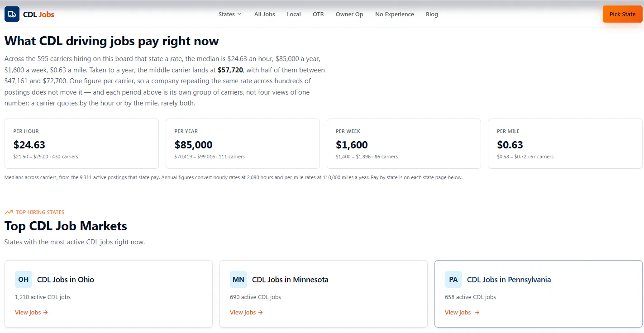Click the Pick State button

(x=622, y=14)
